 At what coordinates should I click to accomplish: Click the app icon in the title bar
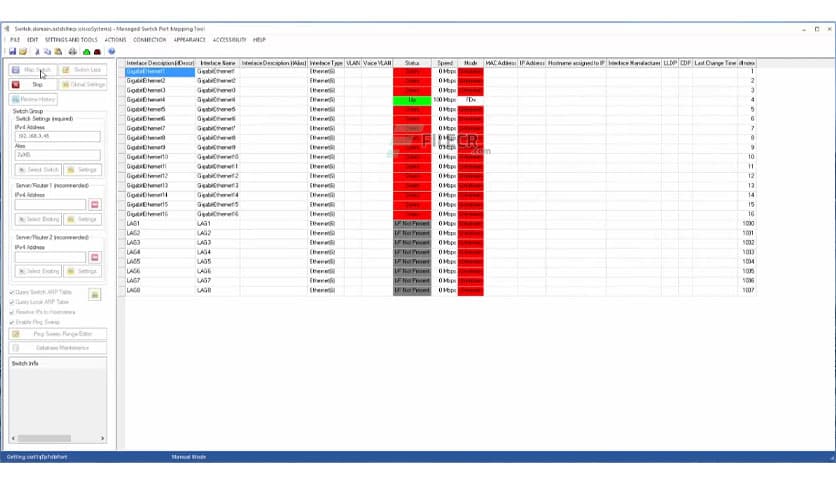pyautogui.click(x=7, y=29)
